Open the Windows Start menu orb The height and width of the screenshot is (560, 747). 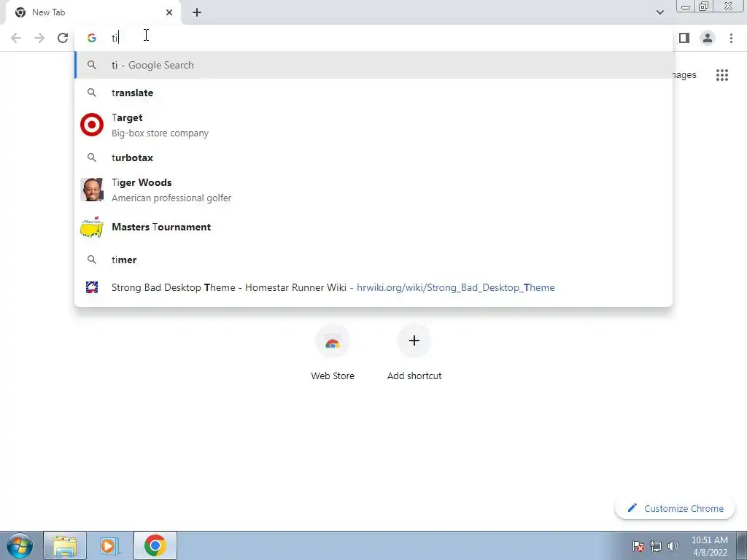click(x=20, y=545)
